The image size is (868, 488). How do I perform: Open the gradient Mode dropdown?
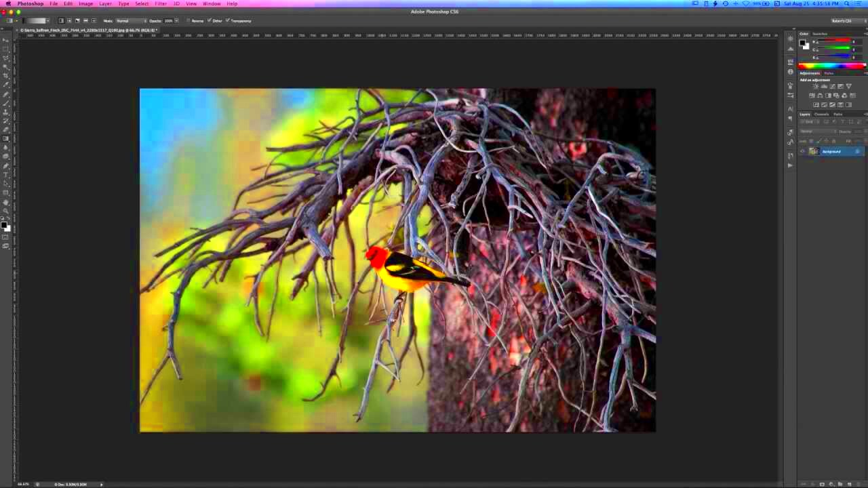coord(132,20)
